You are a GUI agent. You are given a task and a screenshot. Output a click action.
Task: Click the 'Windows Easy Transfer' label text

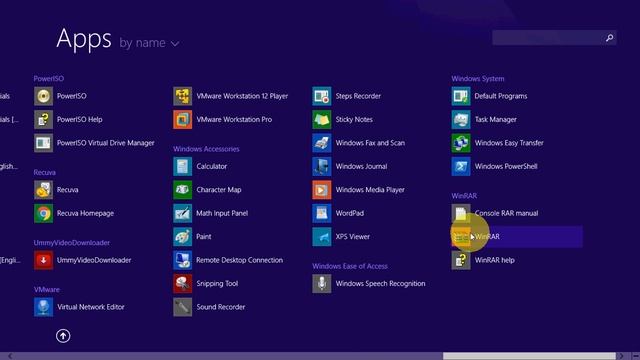(x=509, y=143)
